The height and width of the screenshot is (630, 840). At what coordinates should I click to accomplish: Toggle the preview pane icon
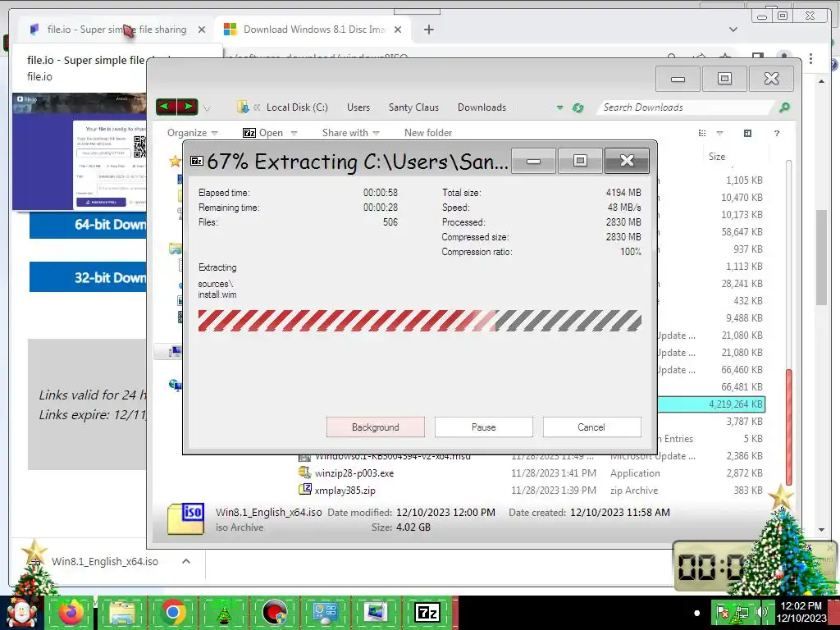[x=748, y=133]
